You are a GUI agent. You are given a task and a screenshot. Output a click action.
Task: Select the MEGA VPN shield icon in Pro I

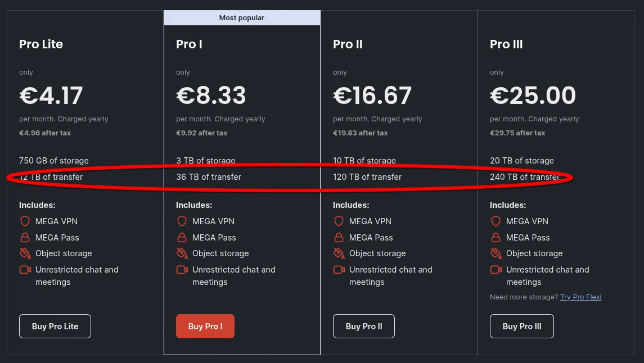click(x=182, y=221)
